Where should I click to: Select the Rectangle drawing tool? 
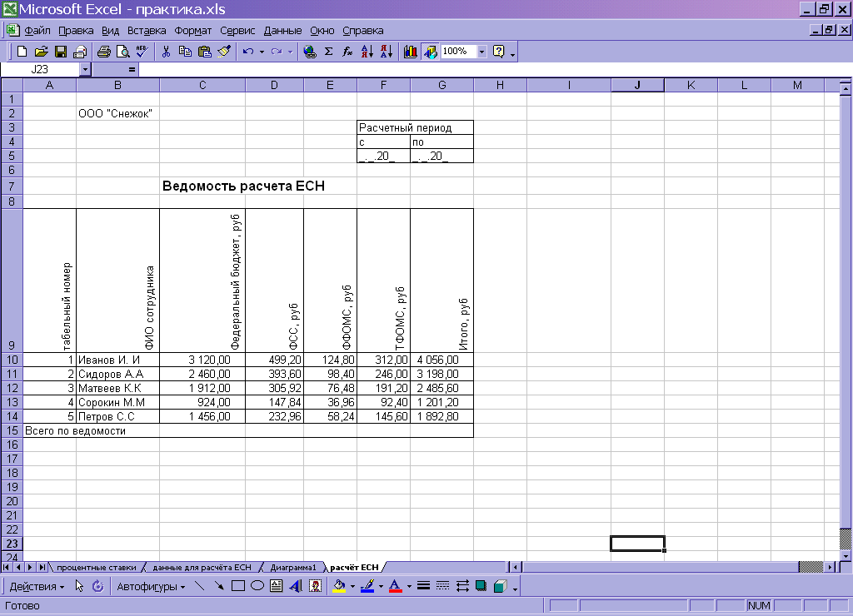point(237,586)
